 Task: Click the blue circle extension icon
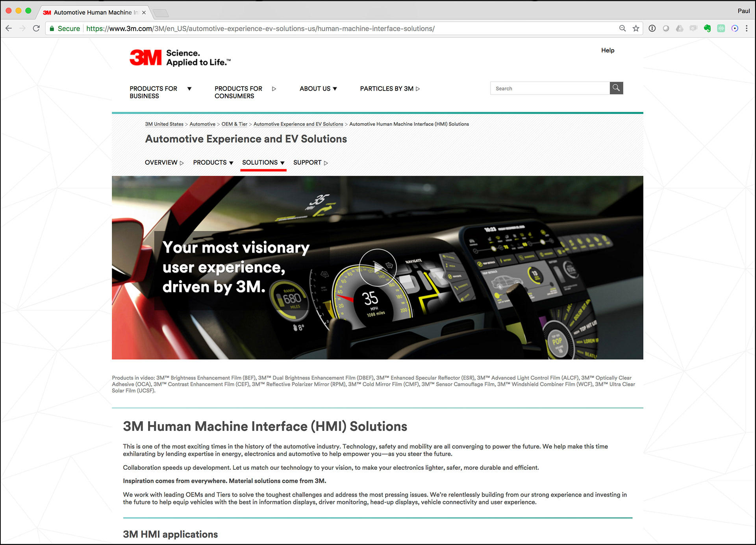(735, 28)
